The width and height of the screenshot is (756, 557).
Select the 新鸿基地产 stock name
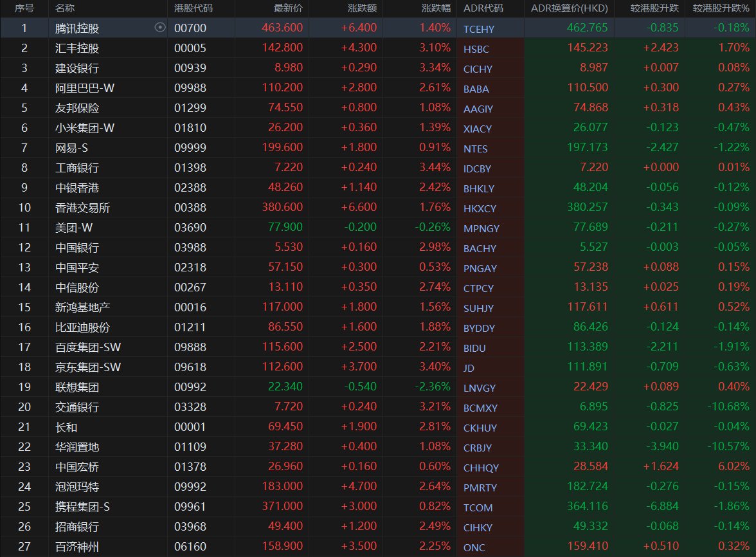tap(82, 307)
